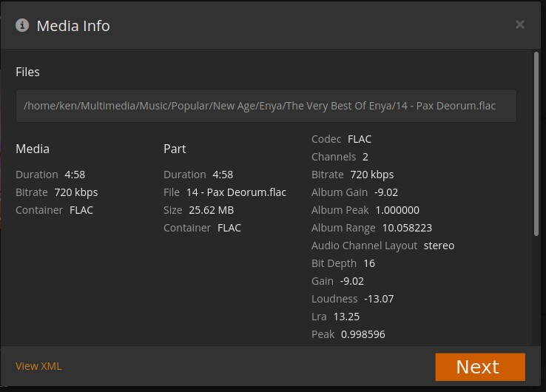Click the Codec FLAC value

click(x=360, y=139)
